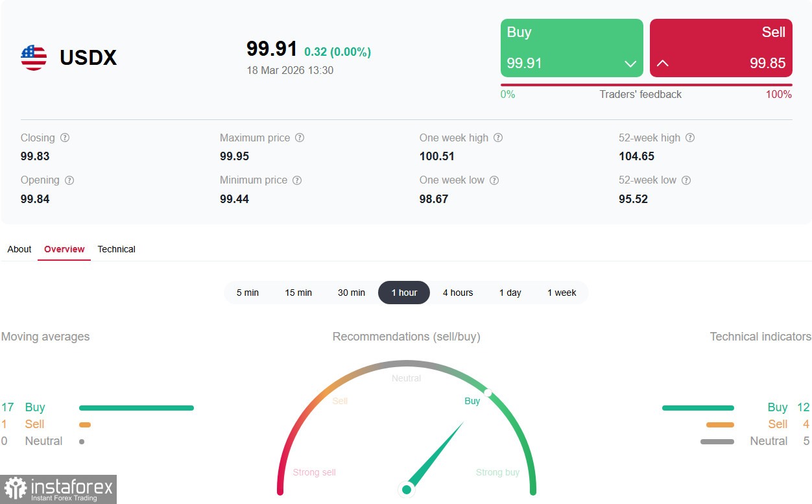
Task: Click the Opening value 99.84
Action: tap(35, 199)
